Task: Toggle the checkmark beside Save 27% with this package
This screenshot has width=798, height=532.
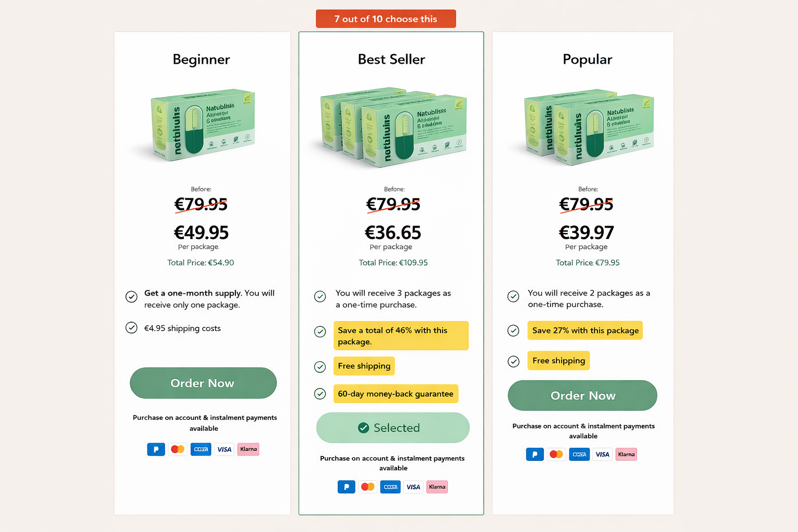Action: point(513,330)
